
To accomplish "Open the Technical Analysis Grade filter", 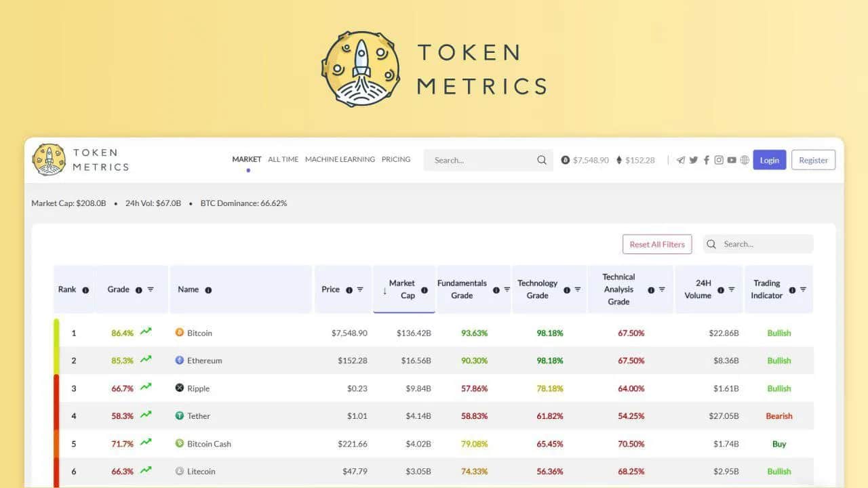I will pos(662,289).
